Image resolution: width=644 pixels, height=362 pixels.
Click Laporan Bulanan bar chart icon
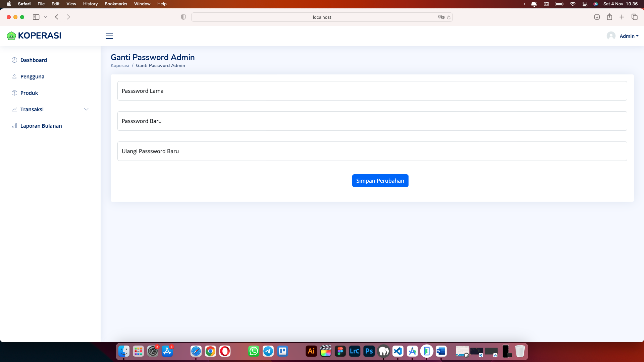click(14, 126)
